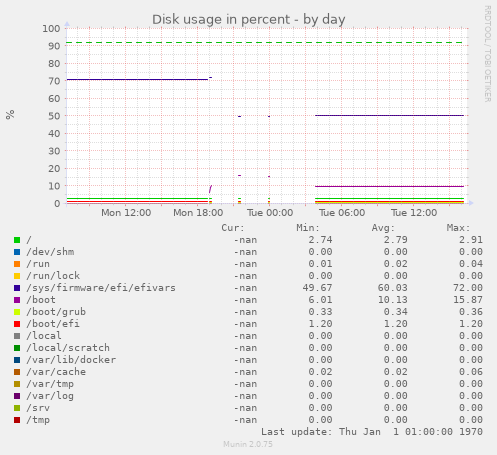Viewport: 497px width, 455px height.
Task: Click the indigo efivars legend swatch
Action: click(17, 288)
